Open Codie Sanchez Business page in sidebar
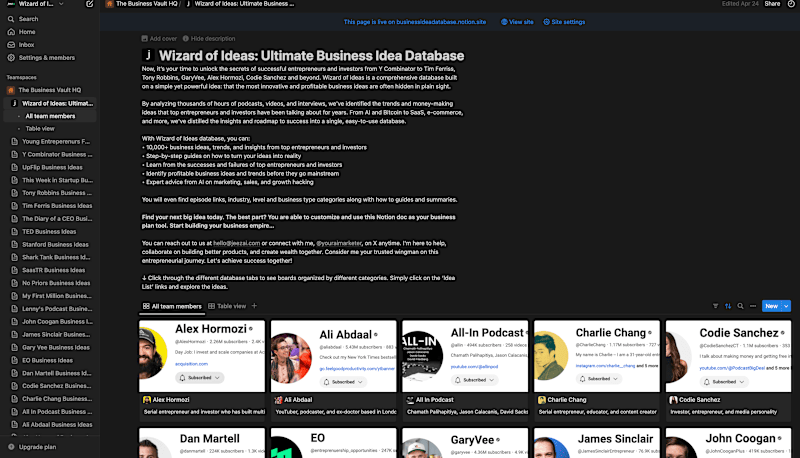 click(49, 386)
